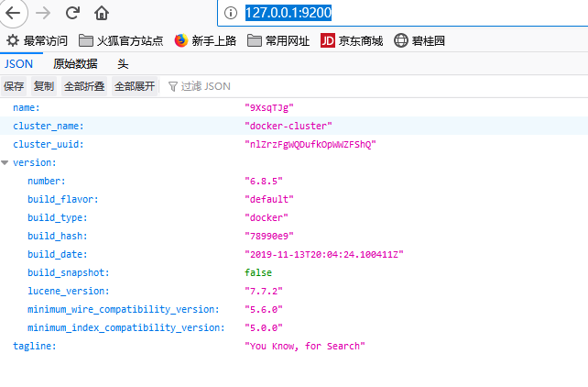
Task: Select the "7.7.2" lucene value
Action: pos(263,292)
